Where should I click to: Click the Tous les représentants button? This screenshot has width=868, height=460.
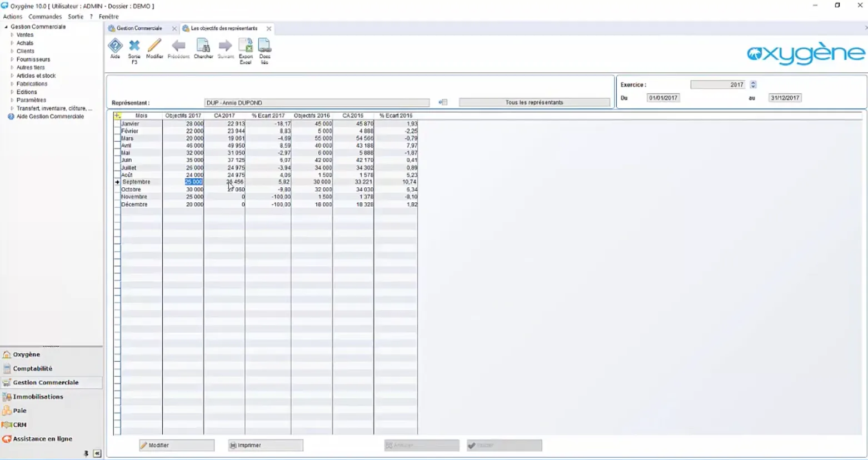pos(534,102)
